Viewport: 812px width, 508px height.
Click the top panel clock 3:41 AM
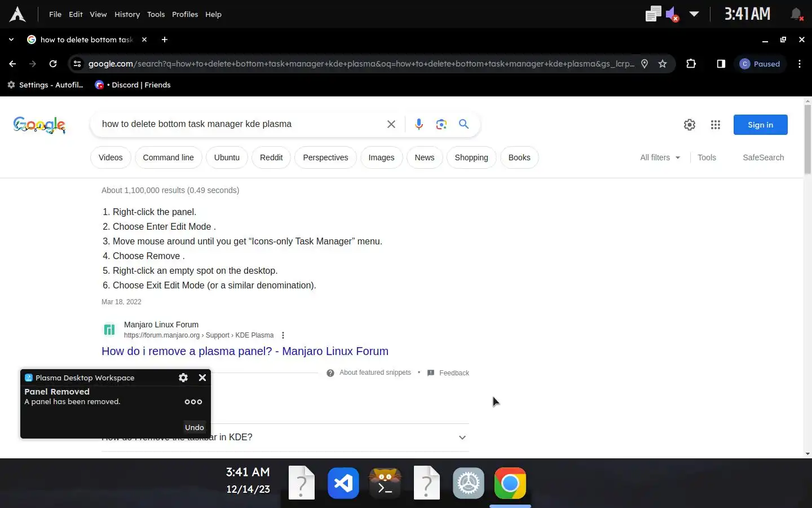point(747,14)
